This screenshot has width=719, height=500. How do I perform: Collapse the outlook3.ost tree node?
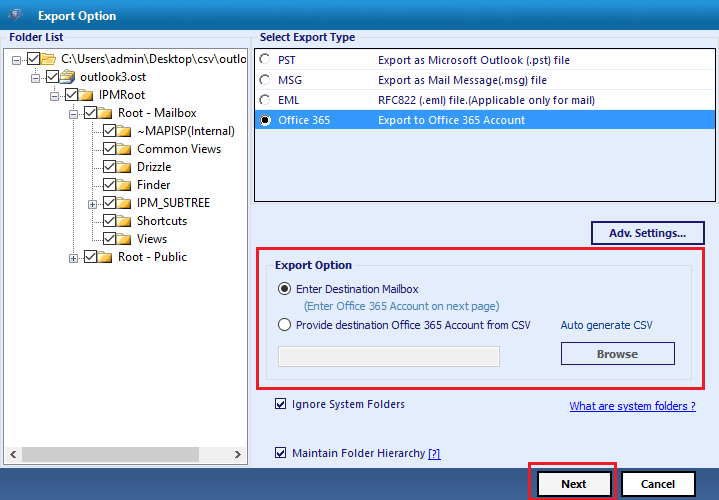point(35,78)
